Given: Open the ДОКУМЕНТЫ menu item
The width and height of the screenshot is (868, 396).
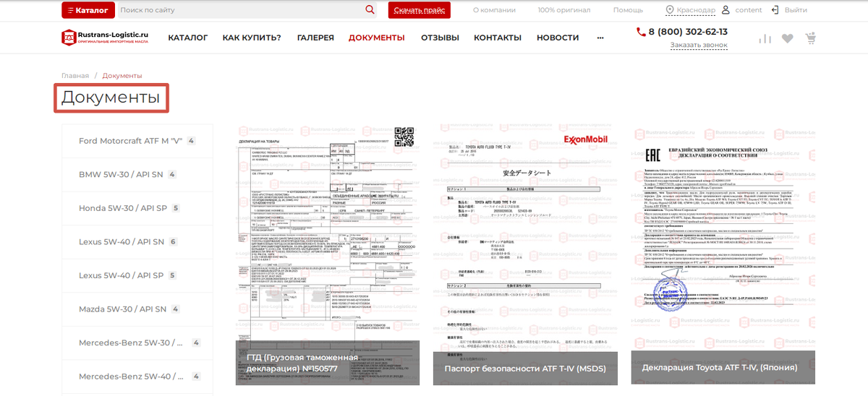Looking at the screenshot, I should pos(377,38).
